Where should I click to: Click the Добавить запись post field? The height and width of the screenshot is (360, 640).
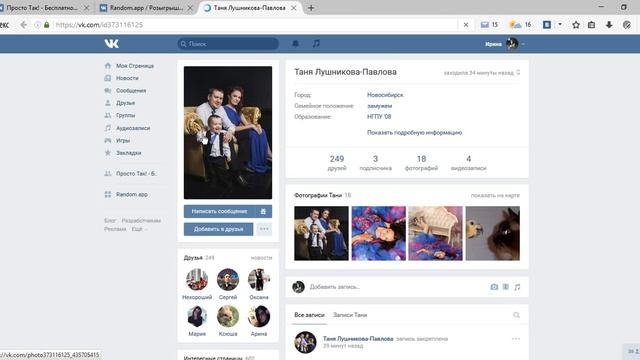click(396, 287)
